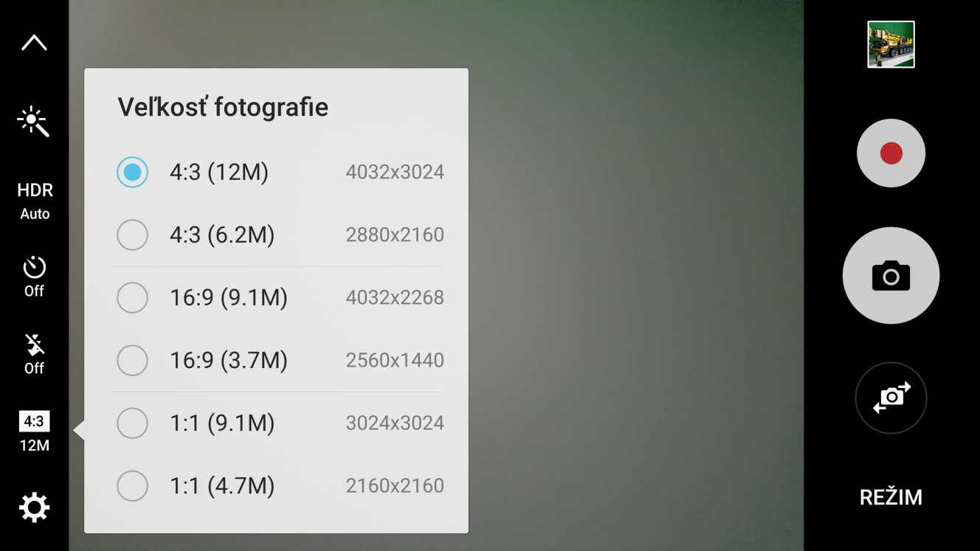Screen dimensions: 980x551
Task: Choose the 1:1 (4.7M) photo size
Action: click(x=277, y=486)
